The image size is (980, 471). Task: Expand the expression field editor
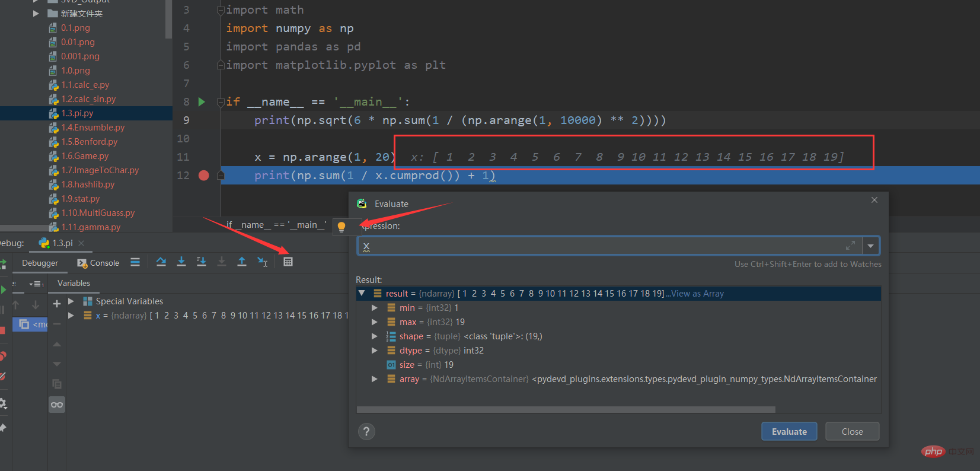coord(850,246)
